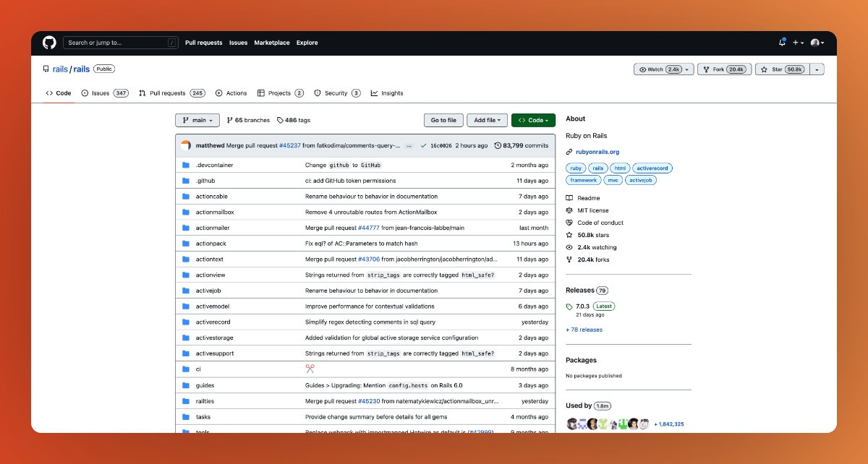Click Issues in the top navigation
The width and height of the screenshot is (868, 464).
point(238,43)
